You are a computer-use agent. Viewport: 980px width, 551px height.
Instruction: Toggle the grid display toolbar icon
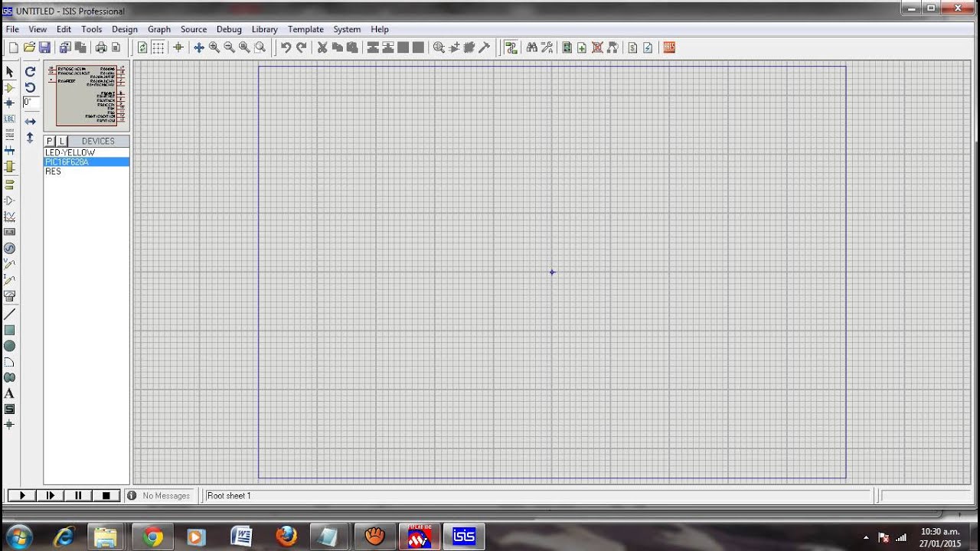point(158,47)
